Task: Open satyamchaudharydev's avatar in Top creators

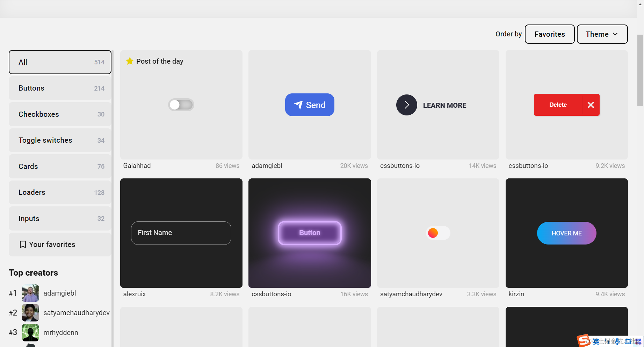Action: pyautogui.click(x=30, y=313)
